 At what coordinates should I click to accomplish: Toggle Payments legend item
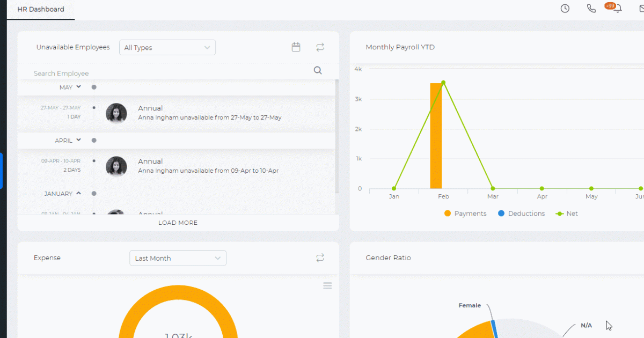pyautogui.click(x=465, y=214)
